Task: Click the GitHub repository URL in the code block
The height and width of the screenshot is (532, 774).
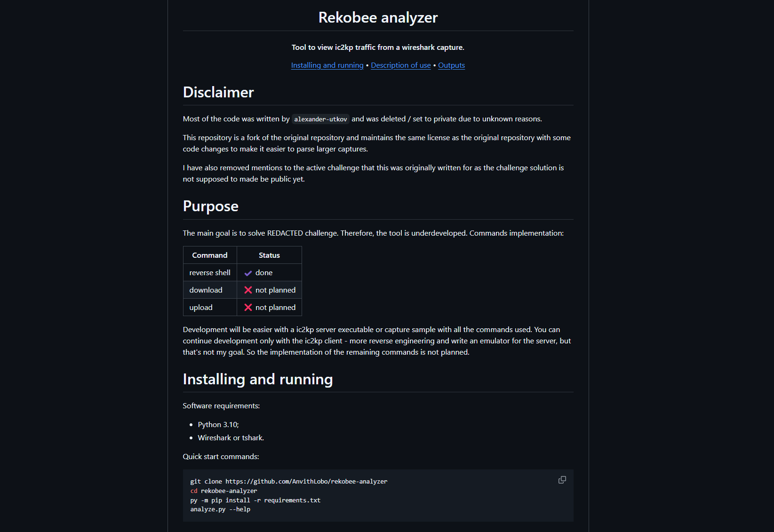Action: (306, 481)
